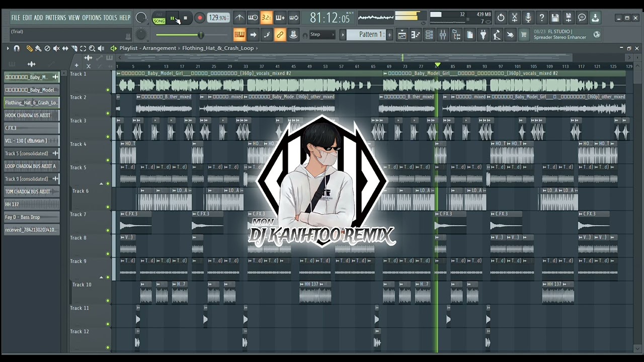Select the playlist Zoom magnifier tool

[92, 48]
